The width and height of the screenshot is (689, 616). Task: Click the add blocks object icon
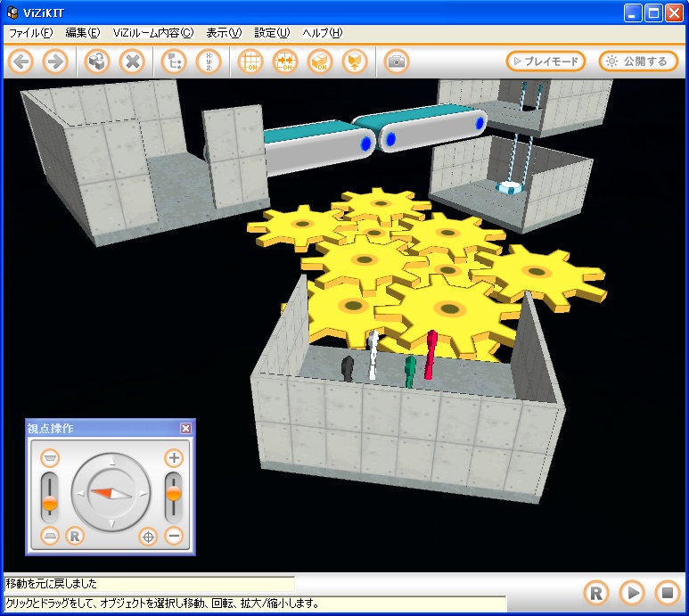(97, 62)
